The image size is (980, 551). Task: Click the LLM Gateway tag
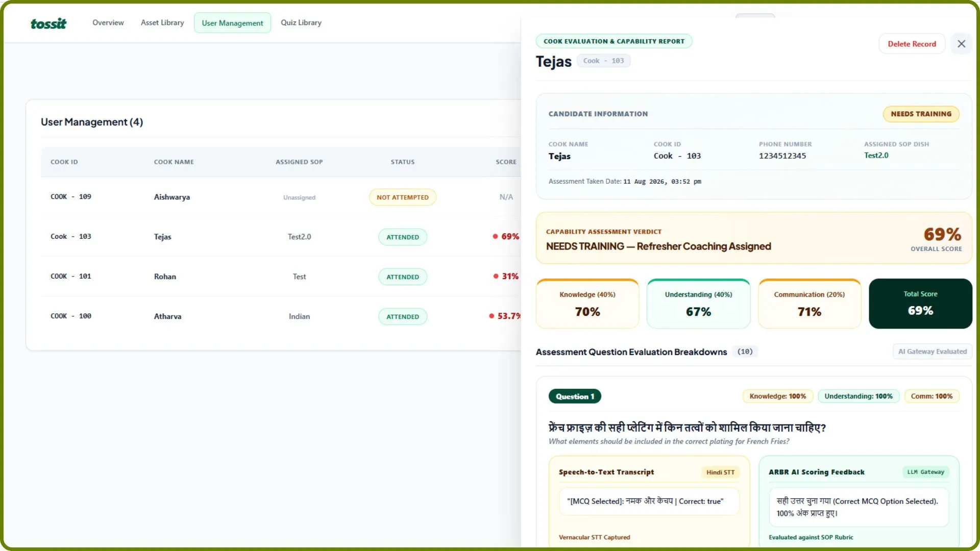925,472
